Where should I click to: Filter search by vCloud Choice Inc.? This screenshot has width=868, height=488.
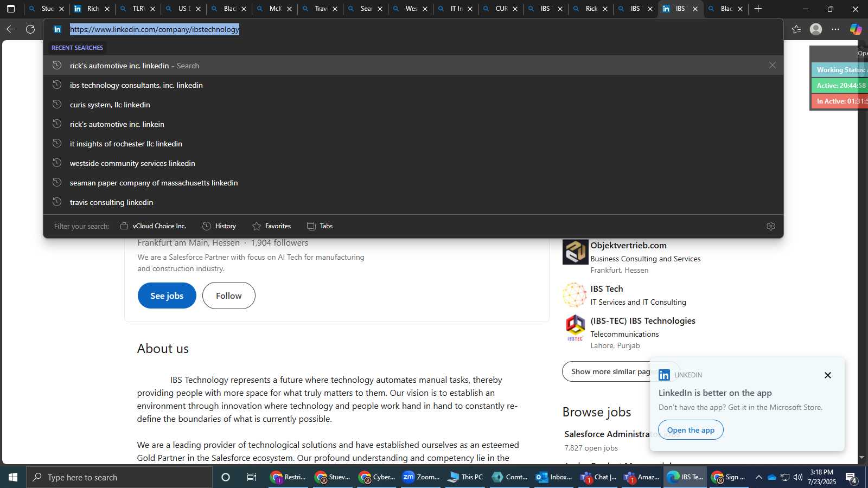pos(153,226)
